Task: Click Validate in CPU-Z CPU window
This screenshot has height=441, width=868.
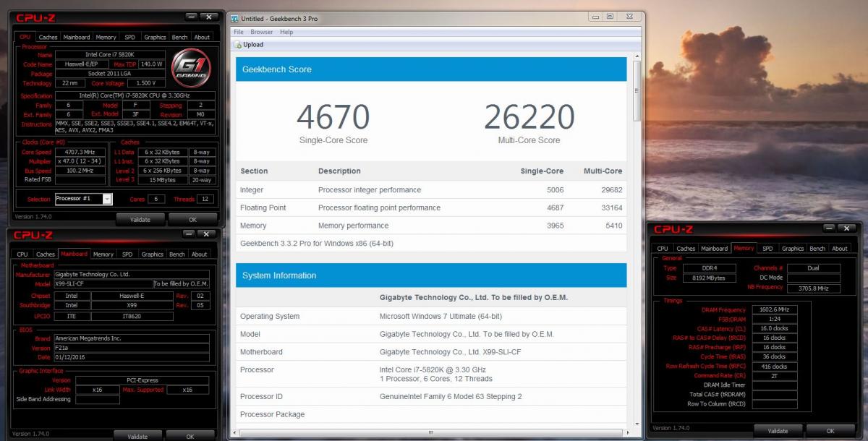Action: (140, 219)
